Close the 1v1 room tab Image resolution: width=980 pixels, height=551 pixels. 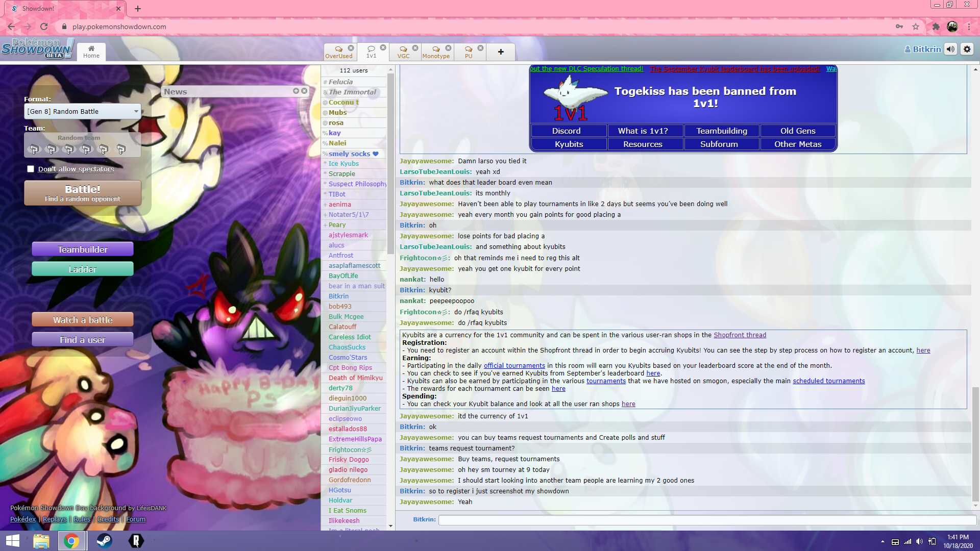coord(383,47)
